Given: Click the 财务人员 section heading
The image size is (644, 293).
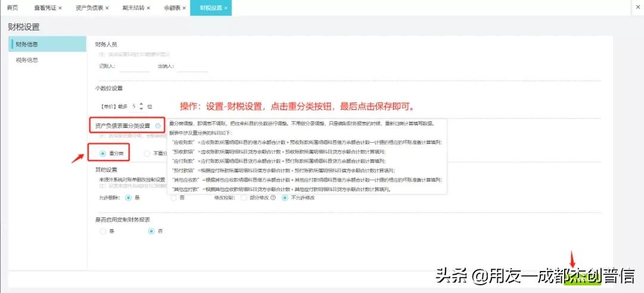Looking at the screenshot, I should coord(106,44).
